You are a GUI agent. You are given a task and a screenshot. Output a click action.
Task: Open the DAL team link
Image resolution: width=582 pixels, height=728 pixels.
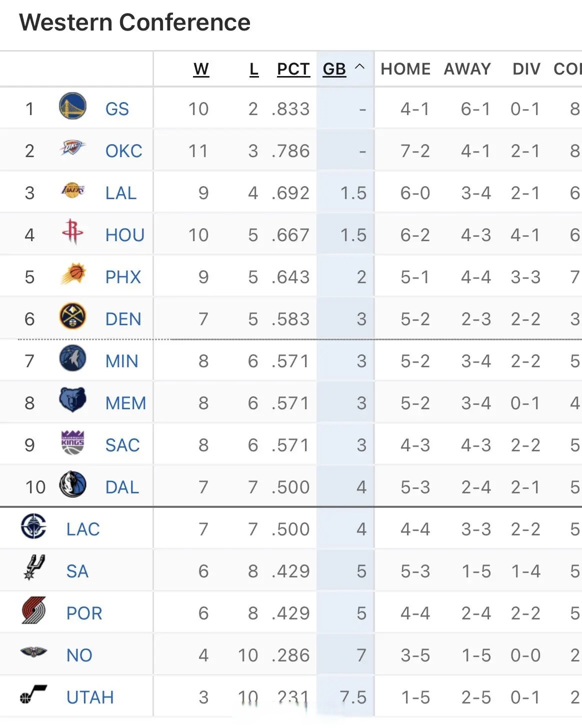[x=122, y=487]
